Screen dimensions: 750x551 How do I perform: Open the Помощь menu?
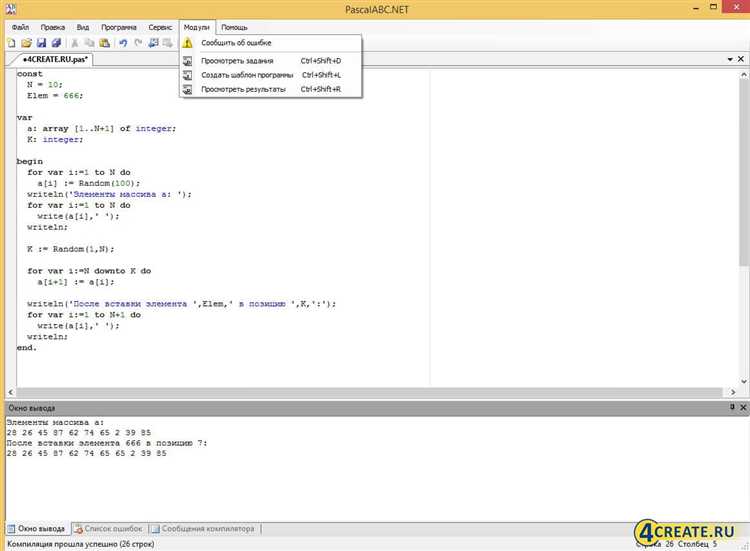[x=234, y=27]
